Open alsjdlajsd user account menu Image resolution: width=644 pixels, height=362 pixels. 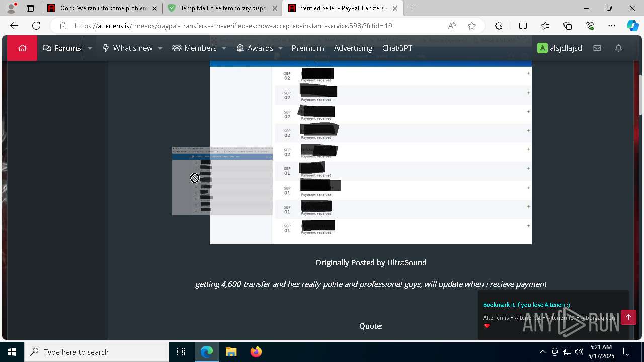[559, 48]
